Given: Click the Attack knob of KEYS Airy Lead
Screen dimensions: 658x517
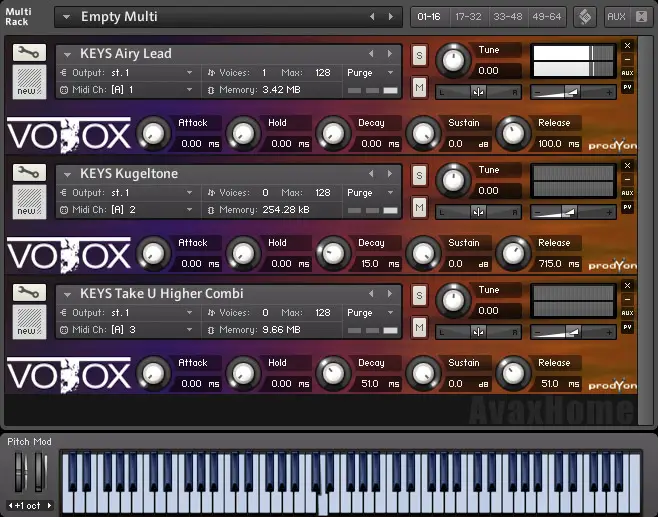Looking at the screenshot, I should tap(154, 133).
